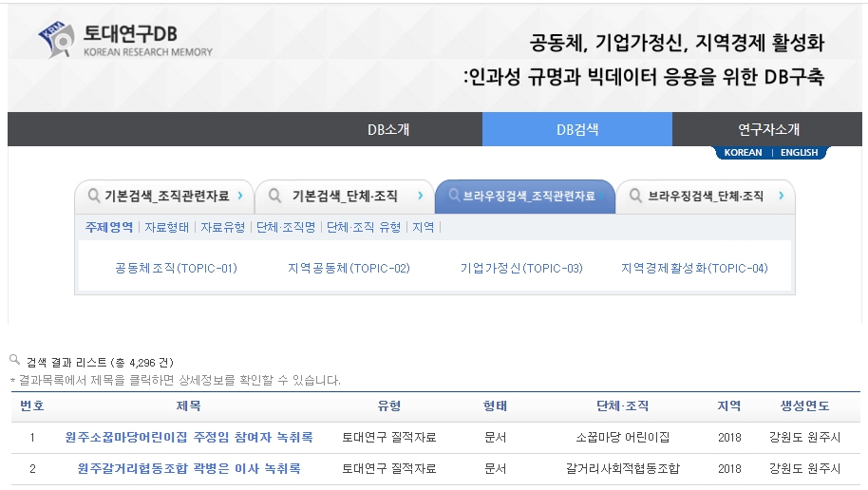Open result 원주소꿈마당어린이집 주정임 참여자 녹취록

[x=189, y=438]
